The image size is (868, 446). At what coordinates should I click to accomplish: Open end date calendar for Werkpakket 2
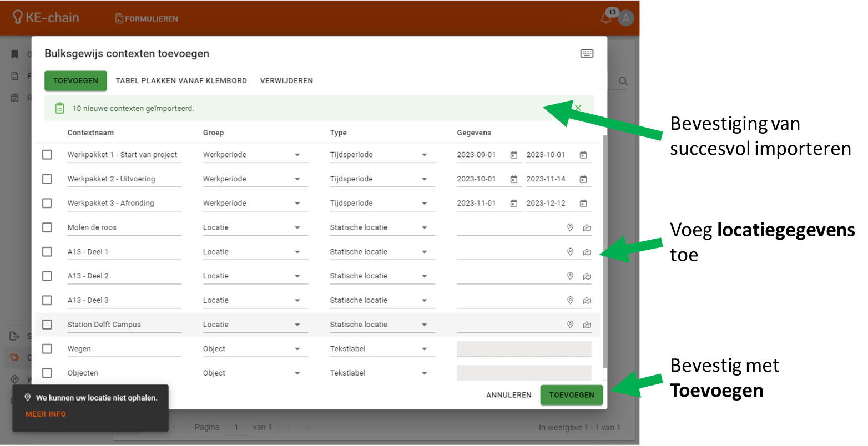point(583,179)
